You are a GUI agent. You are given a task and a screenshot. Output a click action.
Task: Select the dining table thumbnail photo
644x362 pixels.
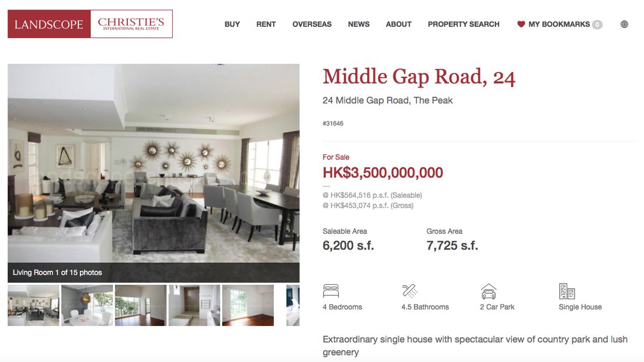tap(87, 305)
